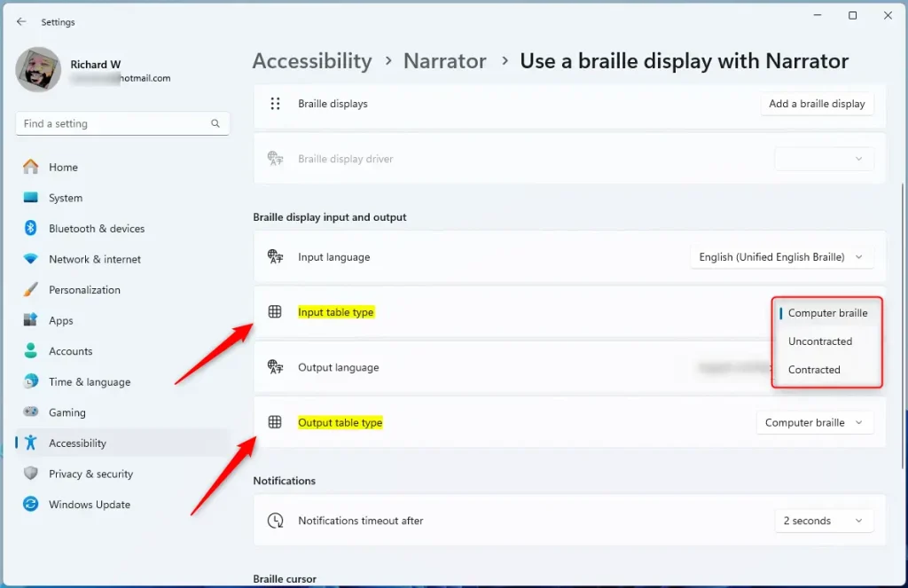
Task: Click Braille display input and output heading
Action: click(330, 217)
